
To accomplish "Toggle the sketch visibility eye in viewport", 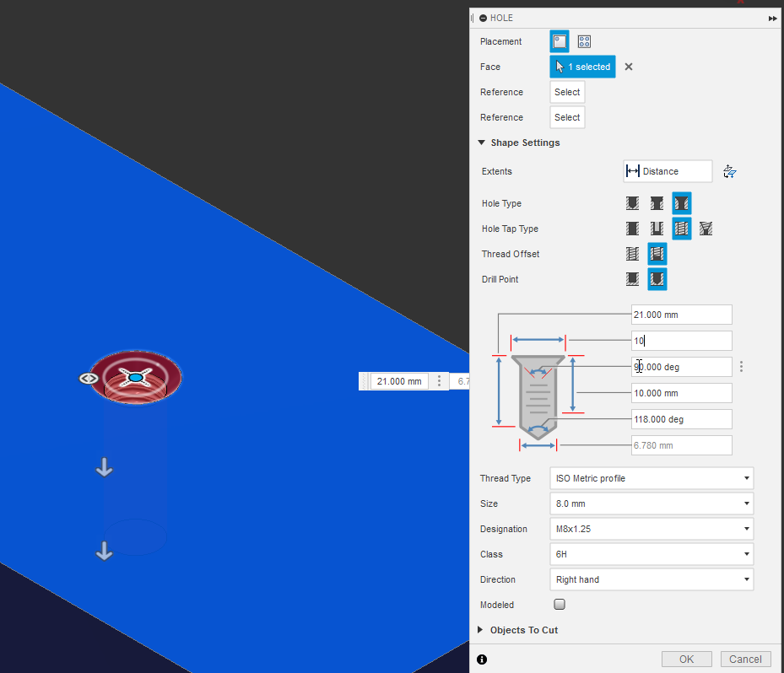I will pos(89,378).
